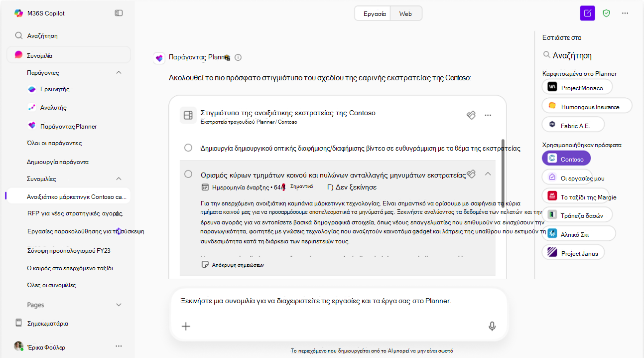Mark Ορισμός κύριων τμημάτων task complete
Image resolution: width=644 pixels, height=358 pixels.
tap(188, 174)
